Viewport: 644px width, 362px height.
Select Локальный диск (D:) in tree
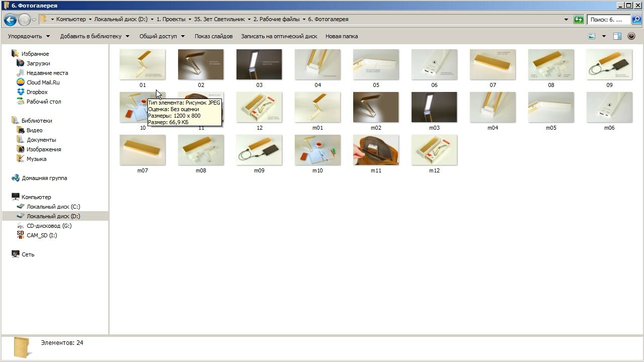(x=53, y=216)
